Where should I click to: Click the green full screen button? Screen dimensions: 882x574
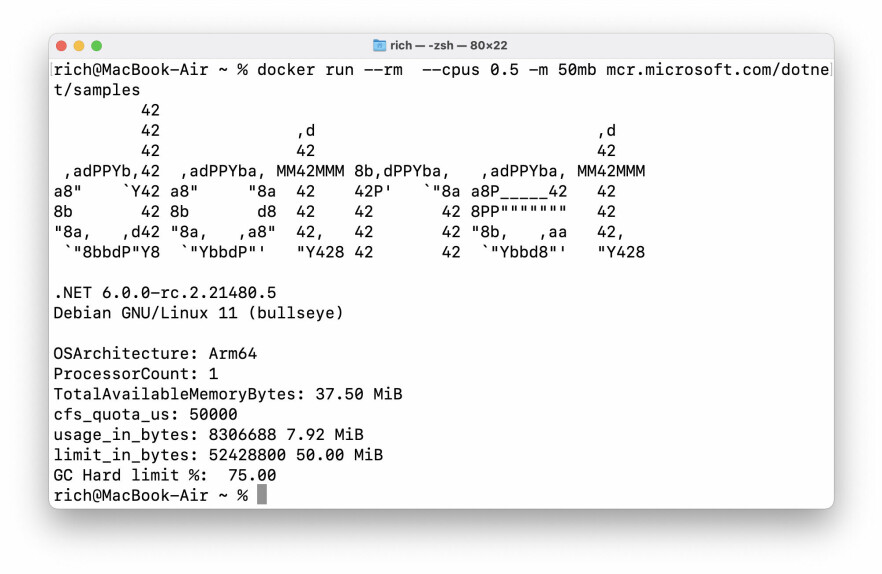click(97, 46)
